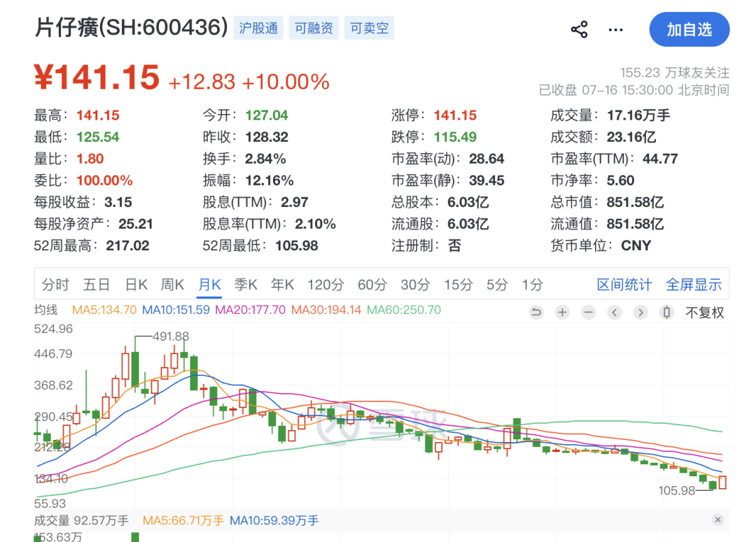
Task: Click the share icon
Action: (579, 29)
